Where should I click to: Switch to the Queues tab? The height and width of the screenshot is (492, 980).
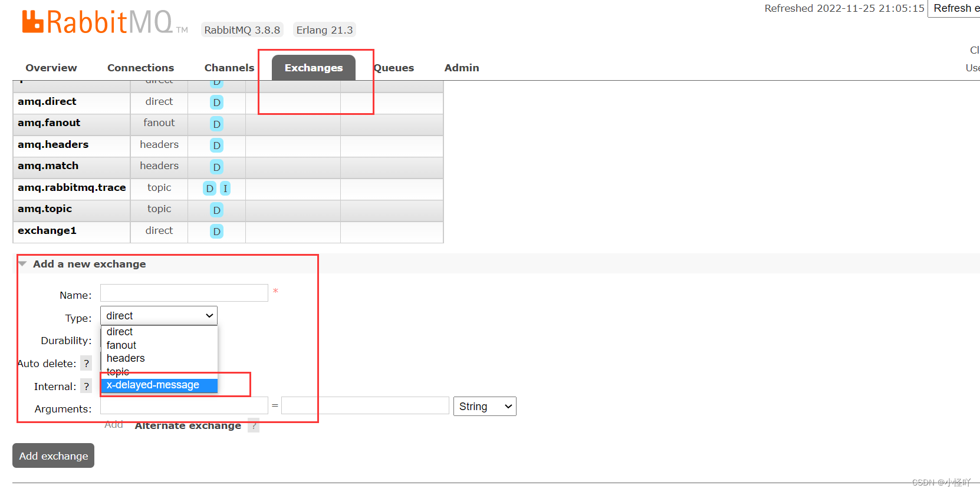(x=394, y=68)
